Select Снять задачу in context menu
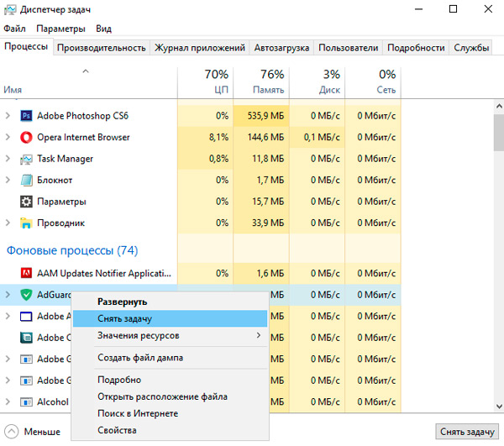 click(168, 319)
